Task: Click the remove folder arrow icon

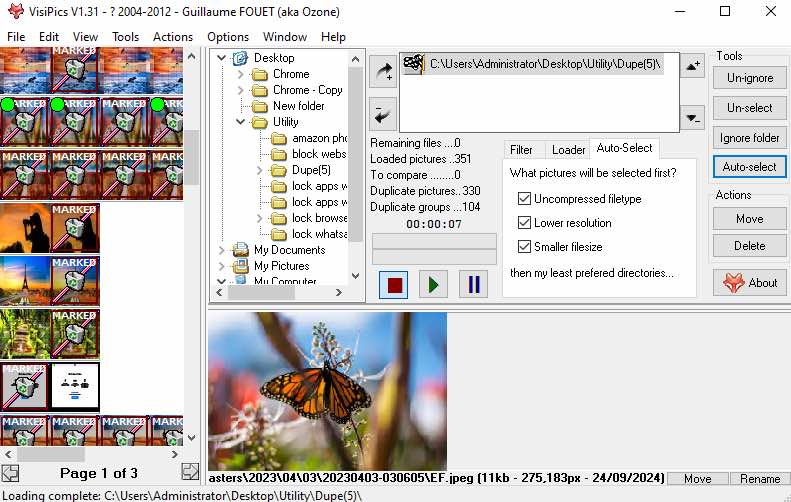Action: tap(383, 112)
